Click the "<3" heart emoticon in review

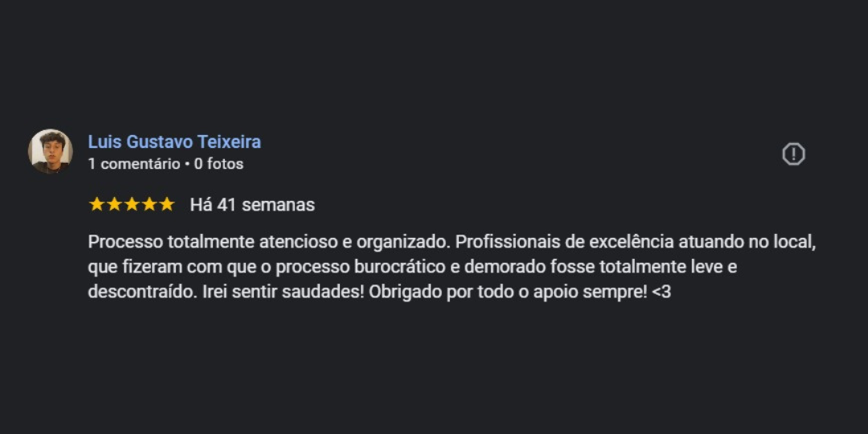[661, 292]
